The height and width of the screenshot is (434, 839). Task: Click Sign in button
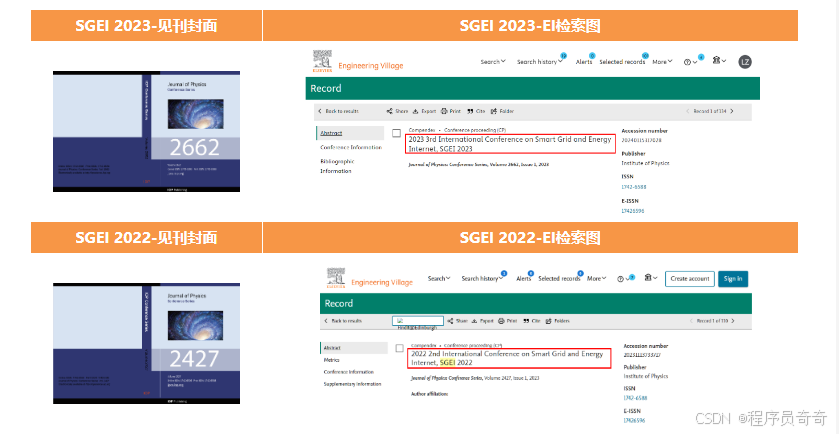coord(733,279)
